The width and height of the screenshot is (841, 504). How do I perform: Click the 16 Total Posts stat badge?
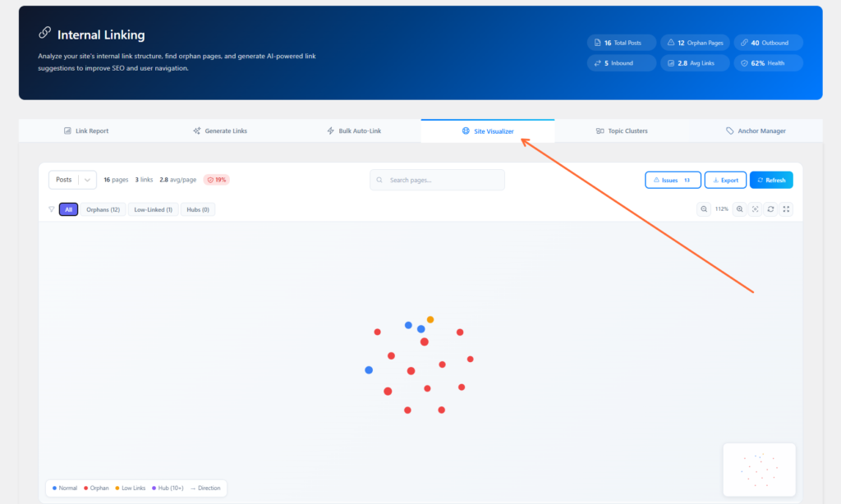tap(622, 42)
